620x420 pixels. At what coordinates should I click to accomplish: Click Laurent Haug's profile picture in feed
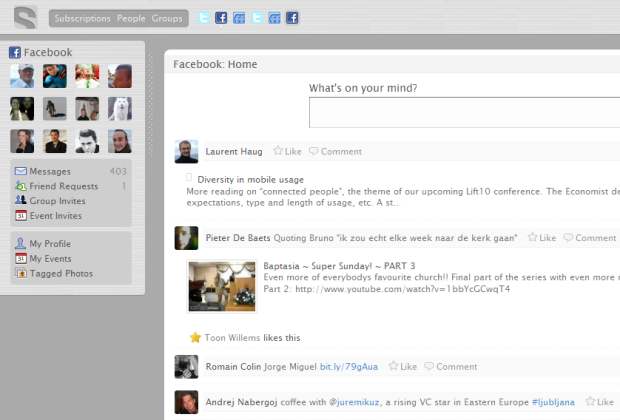click(186, 151)
